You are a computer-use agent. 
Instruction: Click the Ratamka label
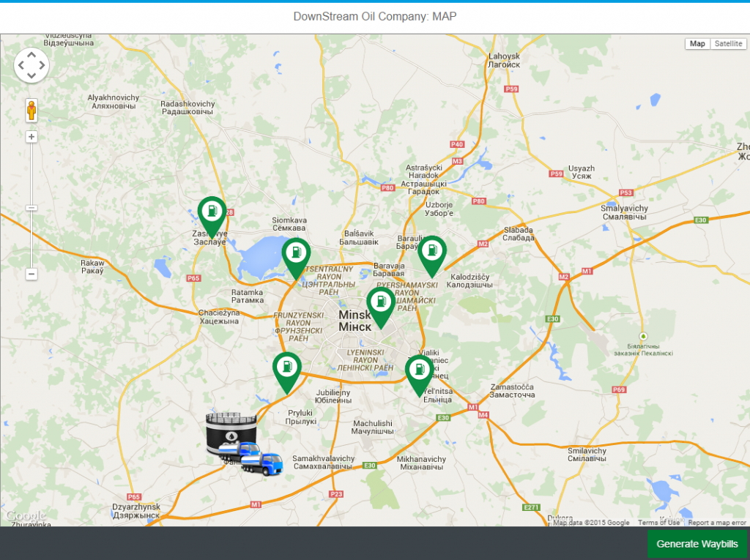pyautogui.click(x=248, y=296)
